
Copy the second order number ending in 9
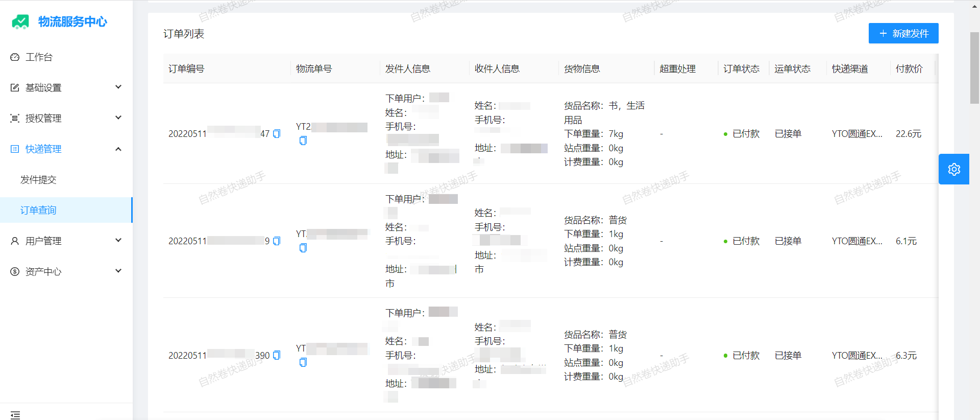(x=277, y=241)
